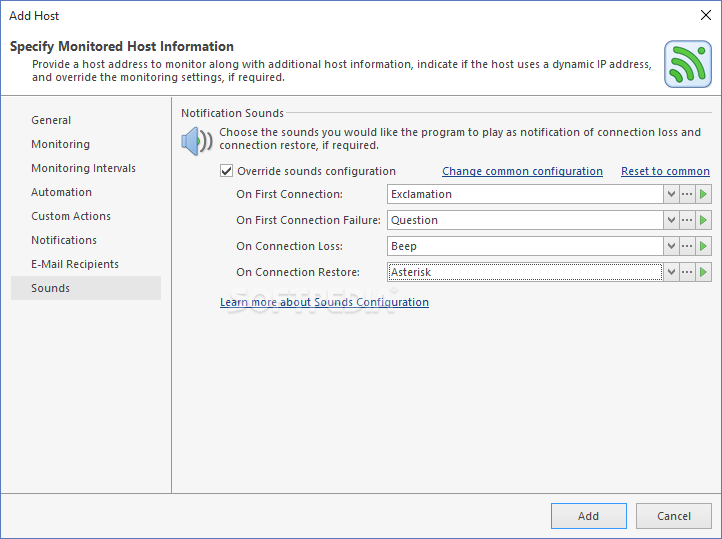Preview the On Connection Restore sound
The height and width of the screenshot is (539, 722).
coord(703,272)
